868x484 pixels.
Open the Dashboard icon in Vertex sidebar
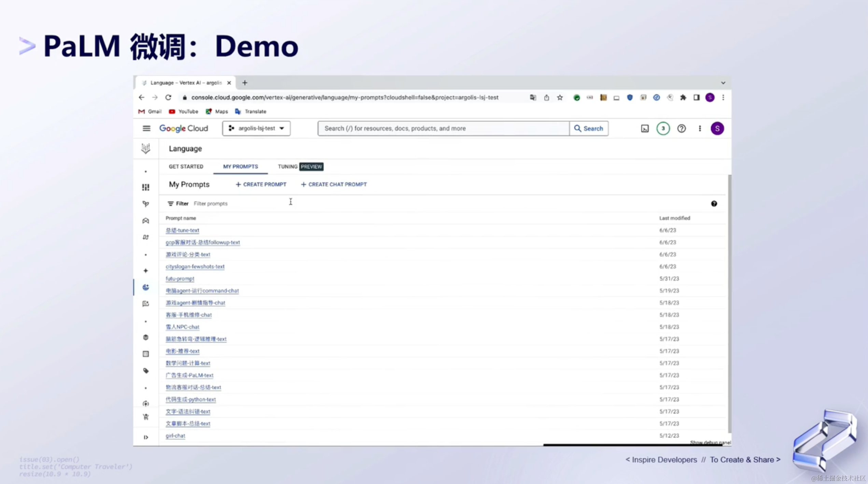(146, 187)
